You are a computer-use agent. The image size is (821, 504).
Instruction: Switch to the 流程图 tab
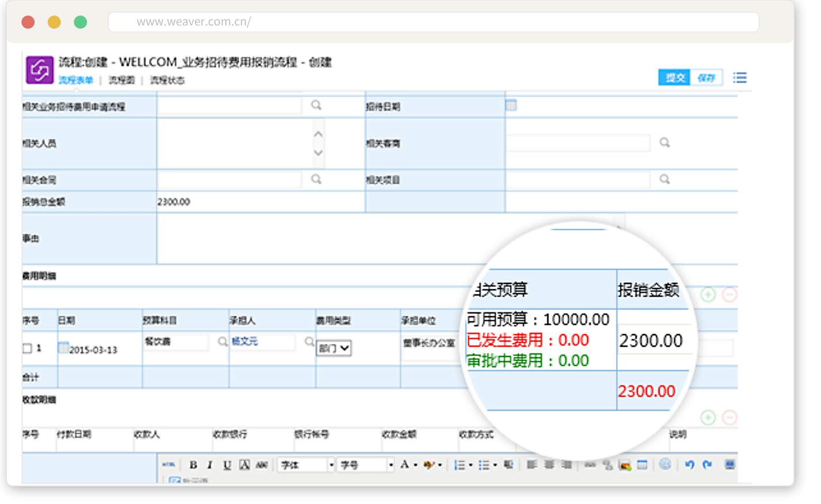coord(122,80)
